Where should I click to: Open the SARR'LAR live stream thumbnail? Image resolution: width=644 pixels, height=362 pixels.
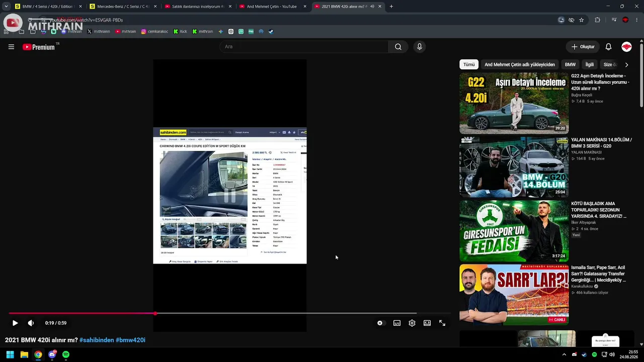coord(514,295)
